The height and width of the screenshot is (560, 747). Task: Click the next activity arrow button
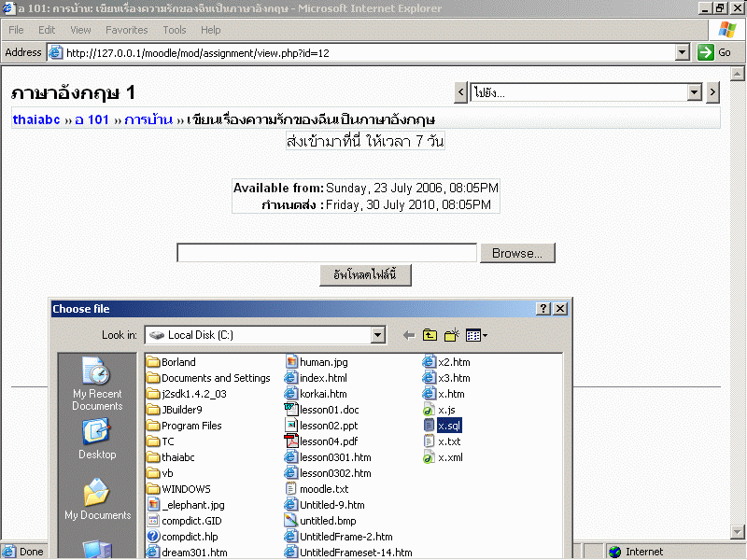pyautogui.click(x=713, y=92)
